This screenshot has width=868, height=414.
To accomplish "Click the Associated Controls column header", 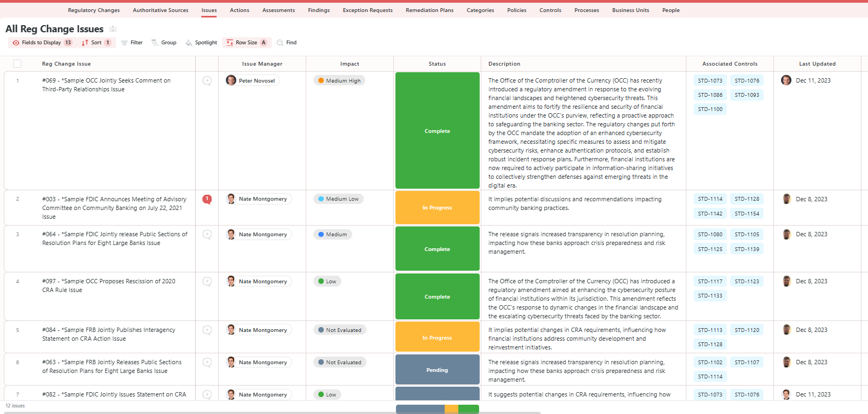I will (730, 64).
